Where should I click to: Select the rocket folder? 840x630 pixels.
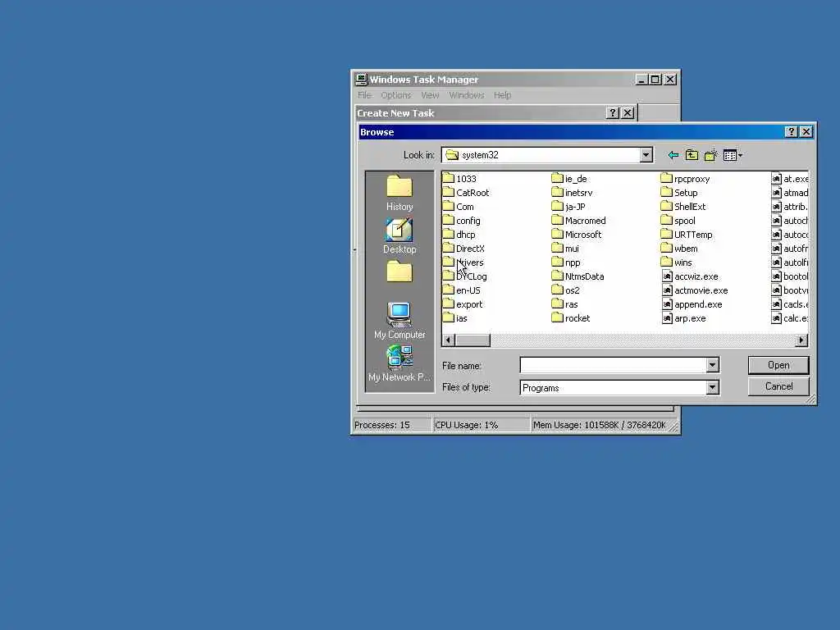click(x=571, y=318)
